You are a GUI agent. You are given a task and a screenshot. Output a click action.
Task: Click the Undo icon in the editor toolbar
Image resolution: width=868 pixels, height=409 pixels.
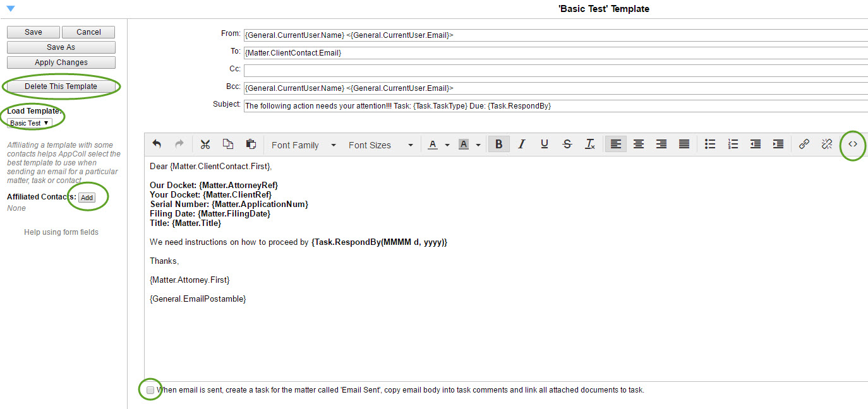pyautogui.click(x=157, y=145)
